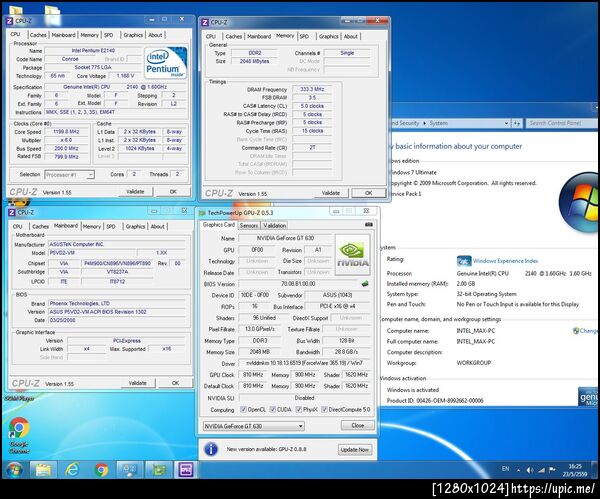
Task: Click the network tray icon
Action: click(541, 470)
